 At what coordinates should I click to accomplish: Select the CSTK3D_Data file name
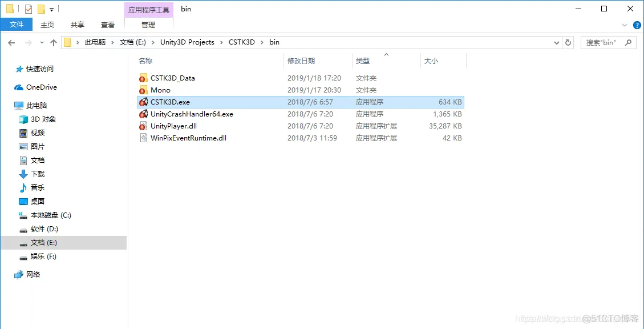[x=172, y=78]
